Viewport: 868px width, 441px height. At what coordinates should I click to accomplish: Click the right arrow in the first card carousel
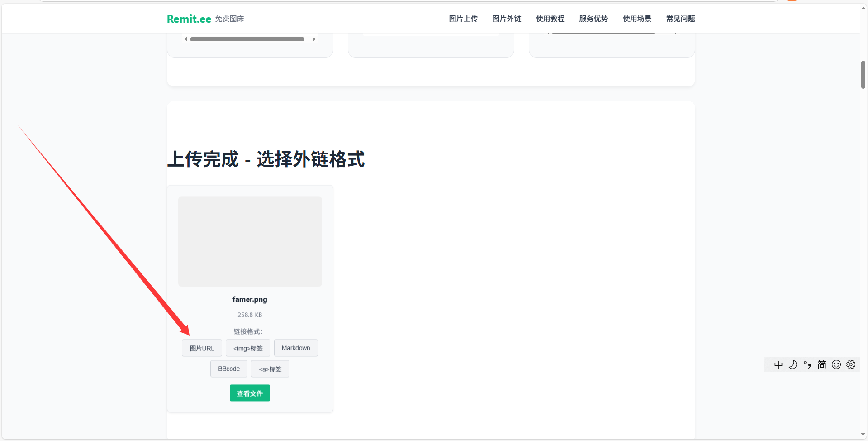click(314, 39)
